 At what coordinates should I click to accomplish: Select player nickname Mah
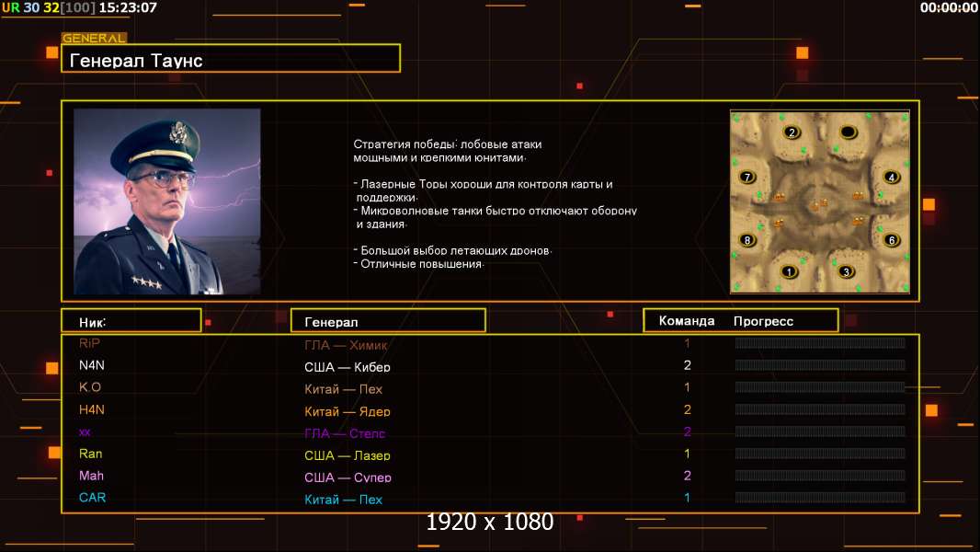tap(91, 476)
